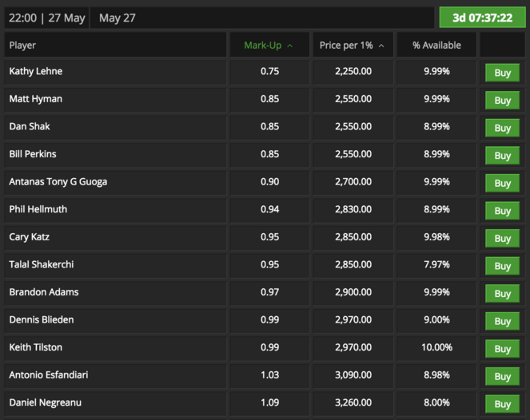
Task: Select player name Matt Hyman
Action: pos(35,99)
